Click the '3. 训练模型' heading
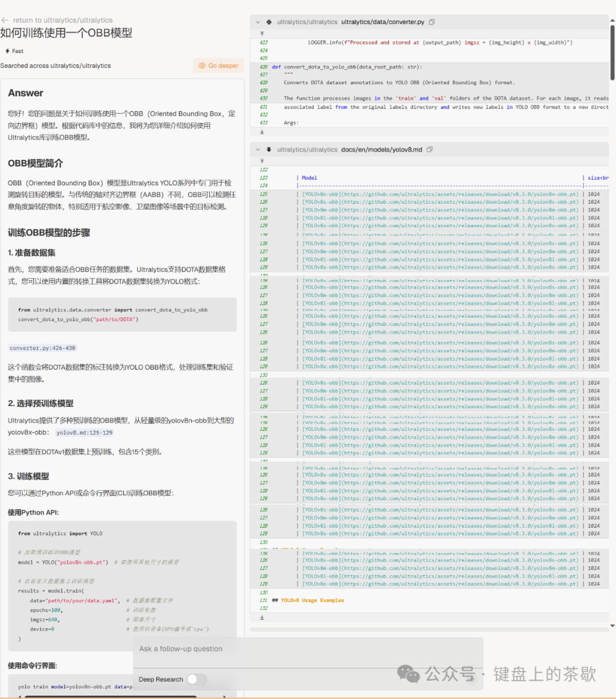This screenshot has height=699, width=616. click(29, 476)
